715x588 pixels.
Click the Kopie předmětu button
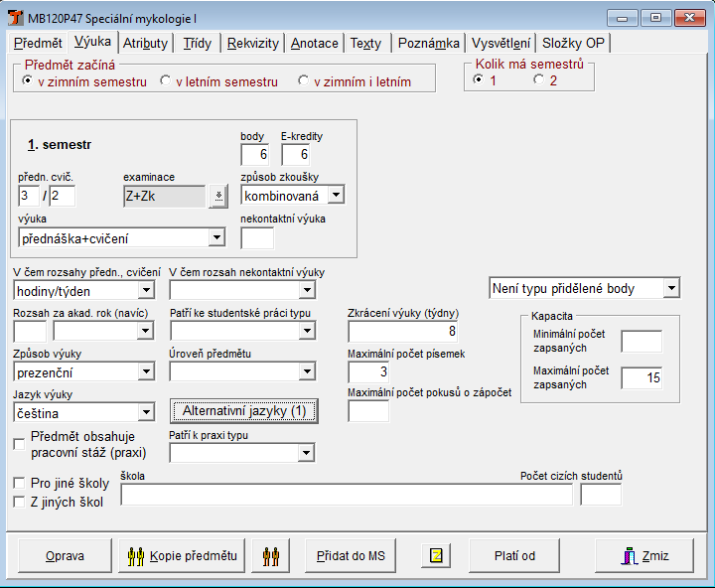pyautogui.click(x=182, y=555)
